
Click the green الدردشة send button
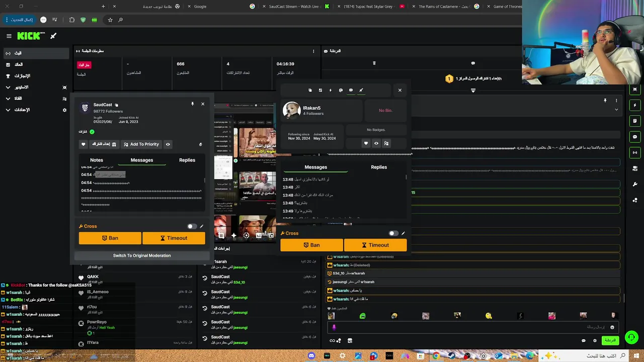(610, 340)
